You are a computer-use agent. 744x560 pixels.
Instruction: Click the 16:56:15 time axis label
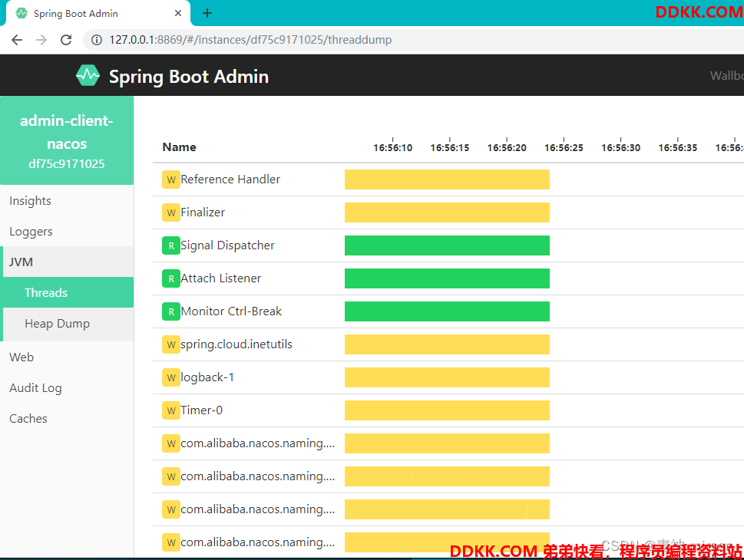(450, 148)
